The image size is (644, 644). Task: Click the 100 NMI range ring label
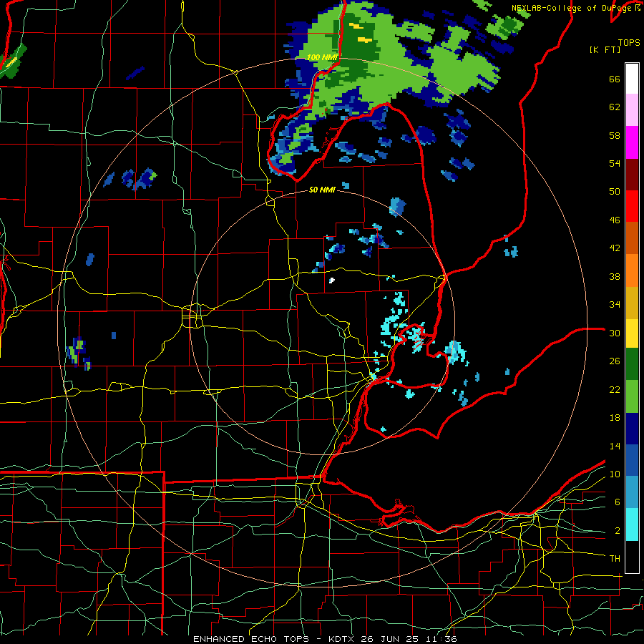pos(321,57)
